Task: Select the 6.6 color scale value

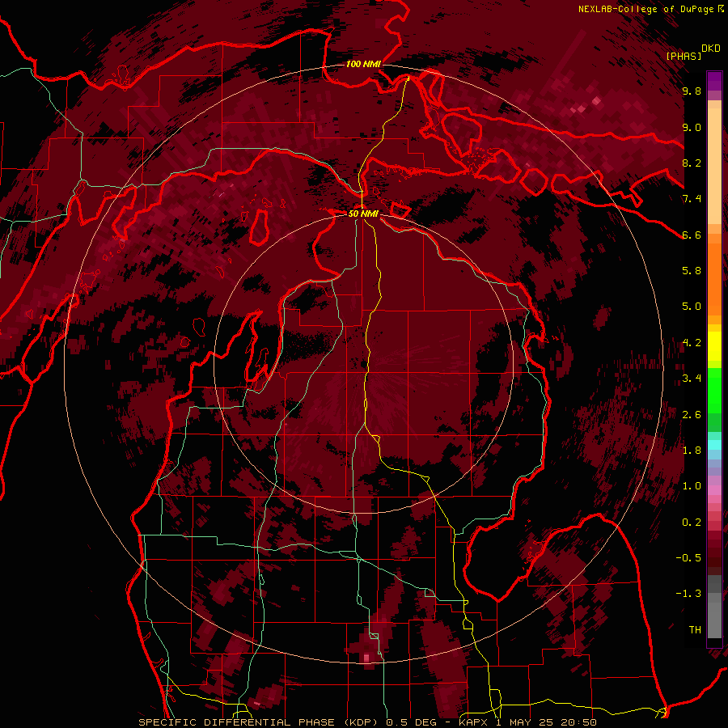Action: (x=692, y=235)
